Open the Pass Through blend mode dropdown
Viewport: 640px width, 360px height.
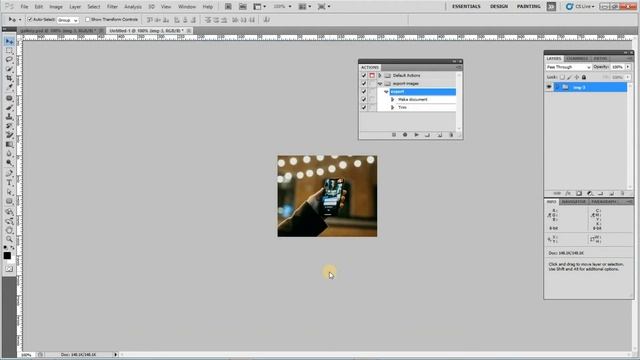click(568, 67)
